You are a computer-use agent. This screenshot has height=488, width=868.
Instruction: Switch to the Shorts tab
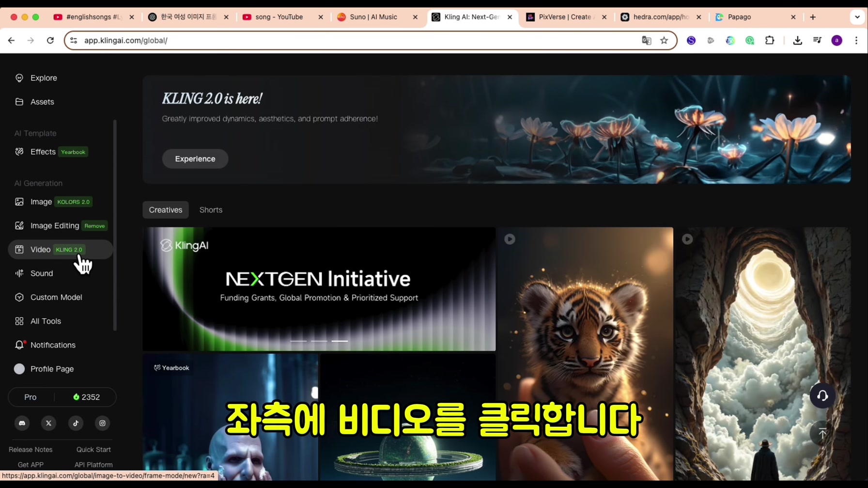[211, 210]
